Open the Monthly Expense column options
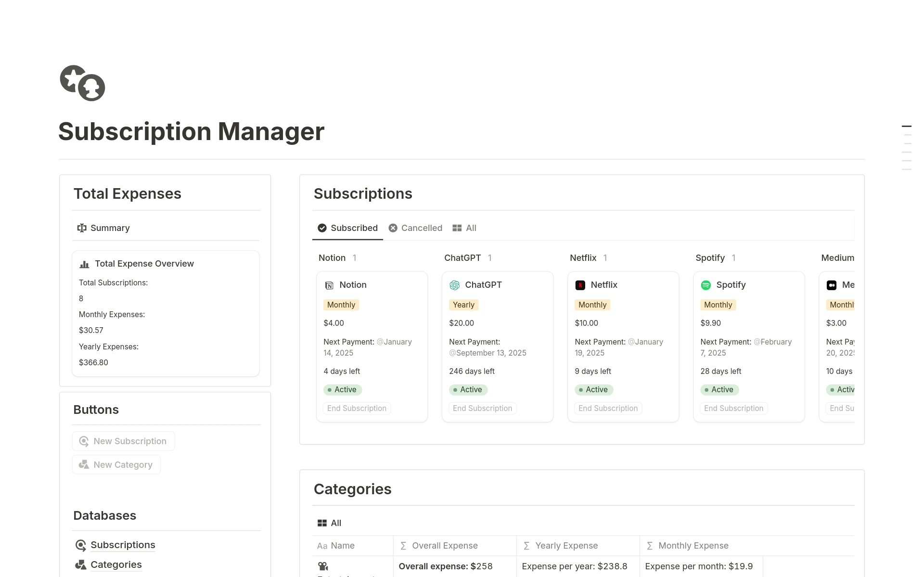924x577 pixels. 693,545
